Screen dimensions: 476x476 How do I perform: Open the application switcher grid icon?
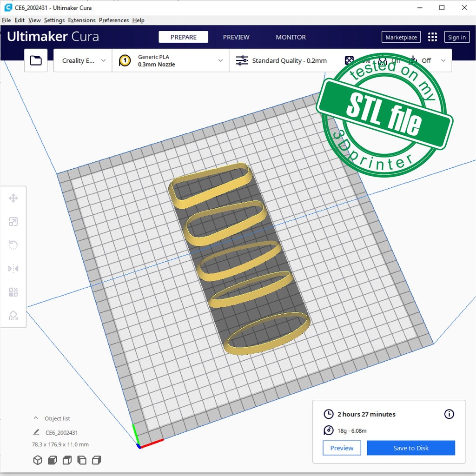pyautogui.click(x=432, y=37)
